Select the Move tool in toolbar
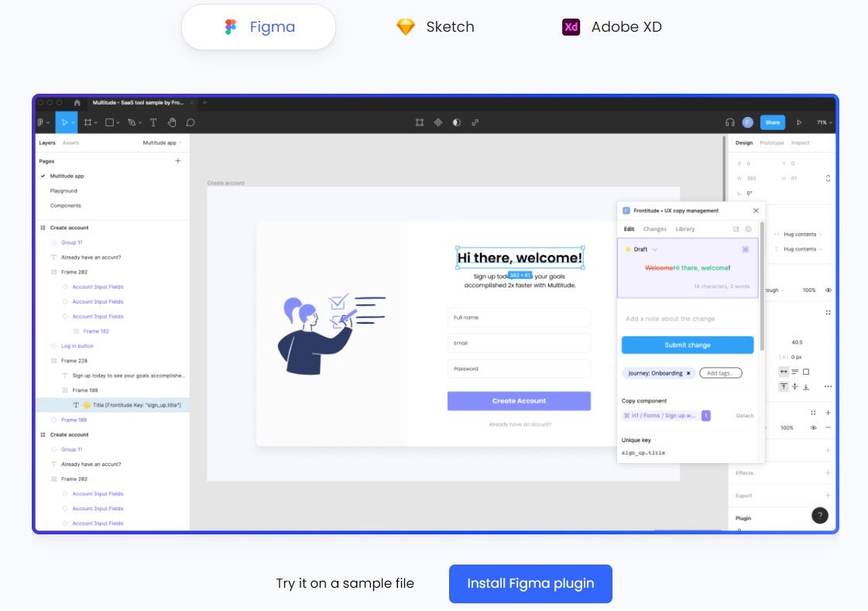The width and height of the screenshot is (868, 611). [x=66, y=122]
